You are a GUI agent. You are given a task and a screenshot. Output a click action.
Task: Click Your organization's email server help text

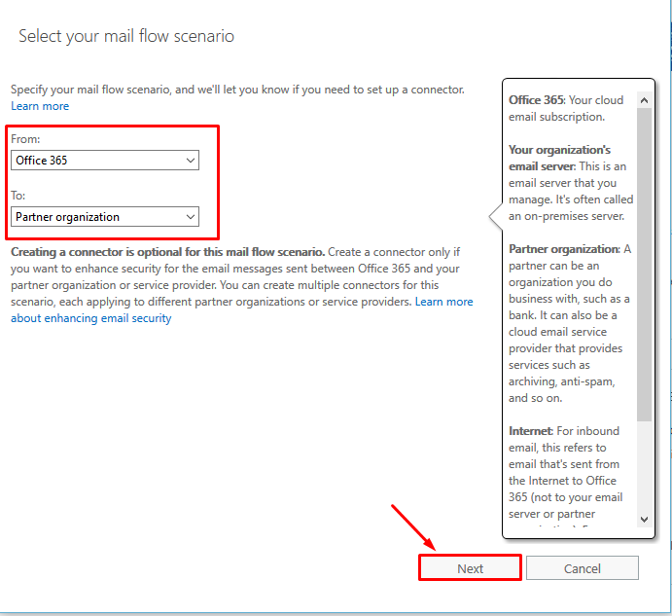[x=571, y=183]
